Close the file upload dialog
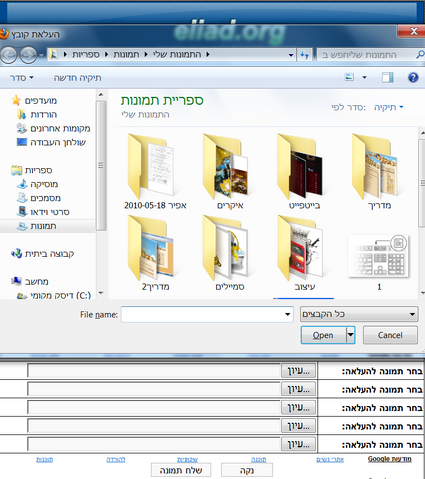 (x=414, y=31)
